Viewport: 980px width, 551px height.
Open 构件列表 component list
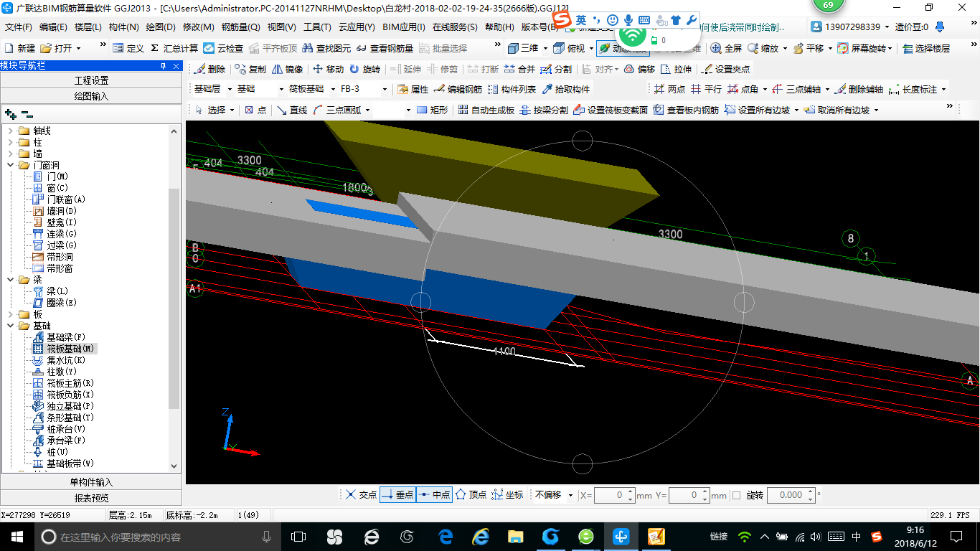point(512,90)
